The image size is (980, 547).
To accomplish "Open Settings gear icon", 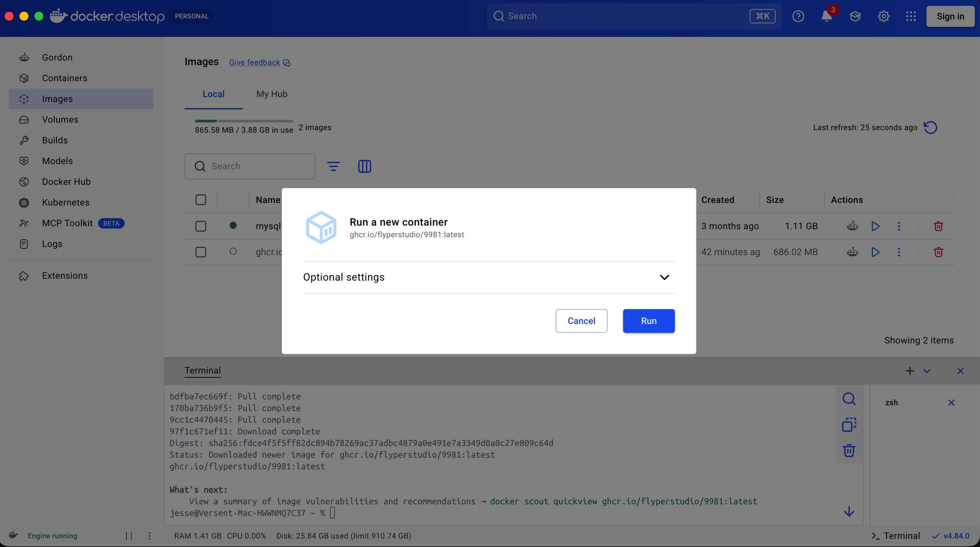I will click(x=883, y=17).
